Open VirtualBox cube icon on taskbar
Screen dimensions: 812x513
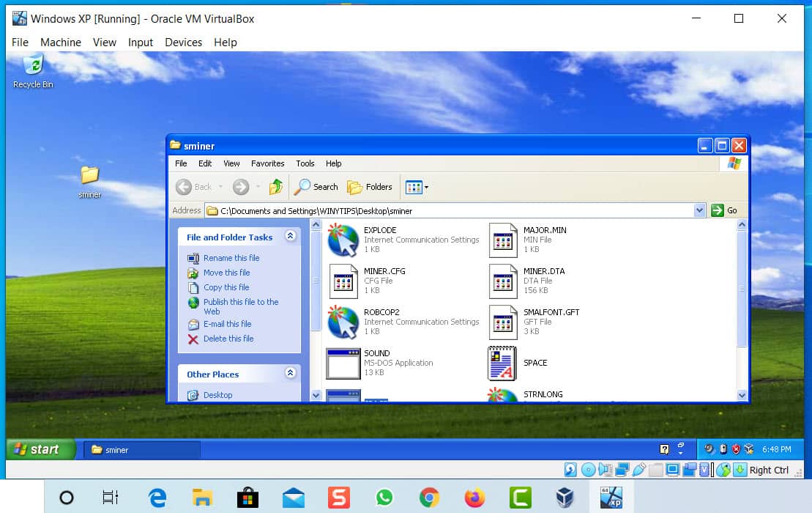tap(565, 498)
